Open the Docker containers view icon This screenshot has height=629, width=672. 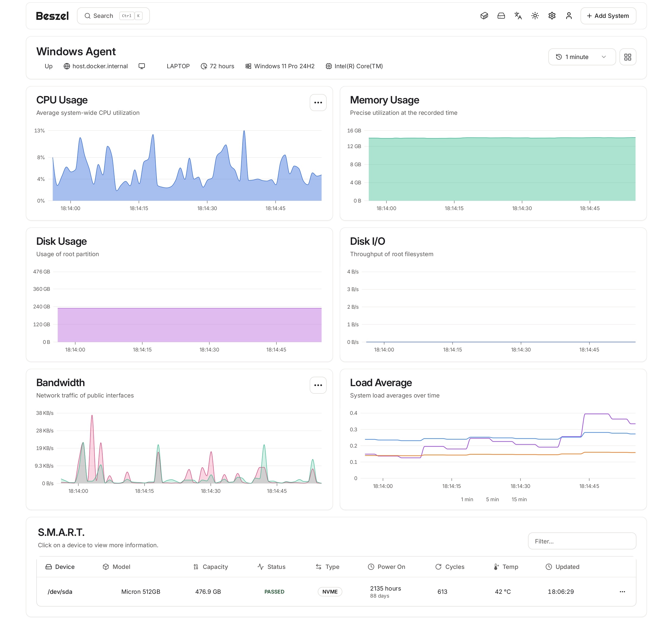coord(484,15)
